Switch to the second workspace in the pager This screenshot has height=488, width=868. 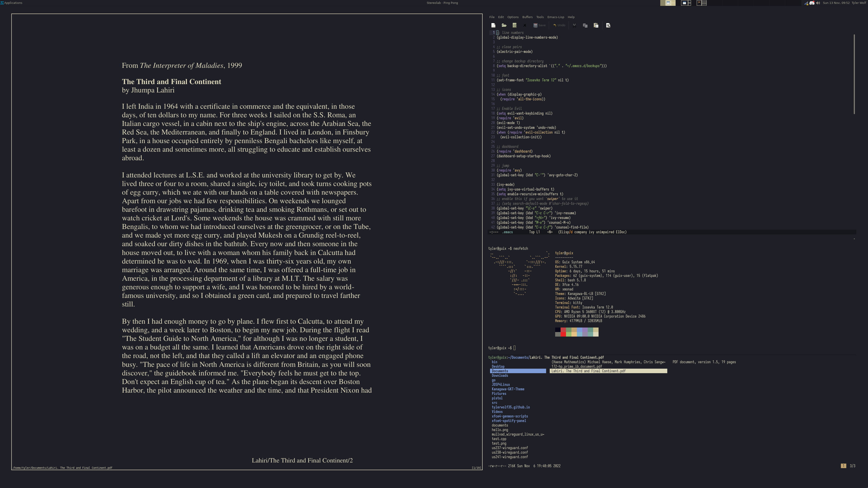pos(686,3)
